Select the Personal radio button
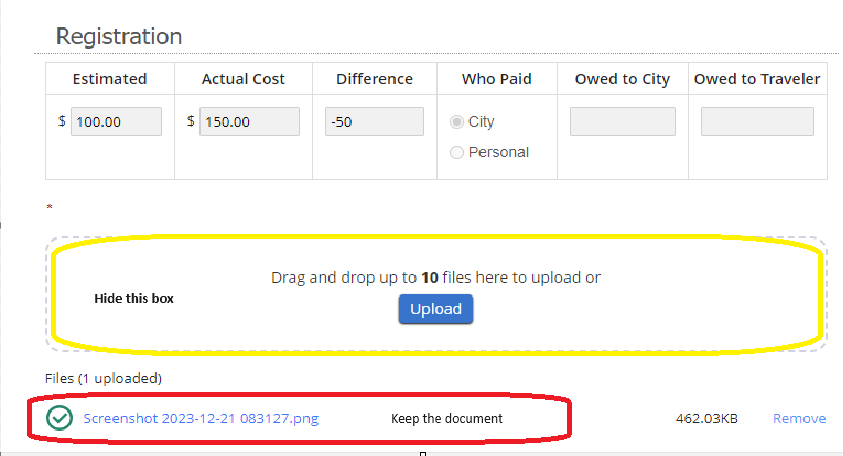Image resolution: width=843 pixels, height=456 pixels. point(456,153)
